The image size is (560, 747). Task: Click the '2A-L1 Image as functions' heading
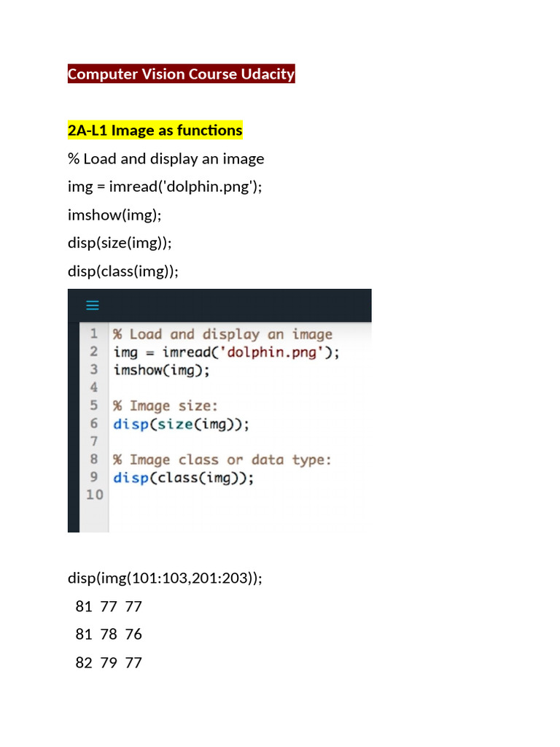click(155, 131)
